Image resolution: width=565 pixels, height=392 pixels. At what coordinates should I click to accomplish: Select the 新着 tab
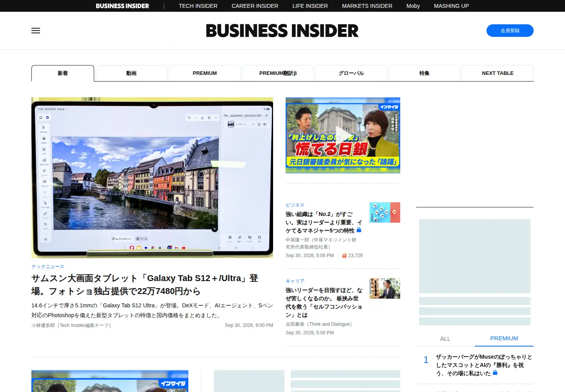pyautogui.click(x=63, y=73)
